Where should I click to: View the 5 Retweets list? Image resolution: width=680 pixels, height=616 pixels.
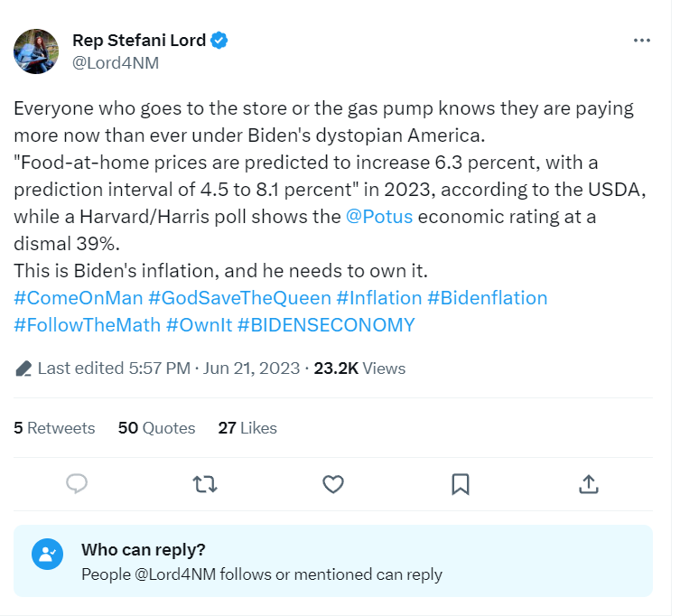tap(54, 428)
